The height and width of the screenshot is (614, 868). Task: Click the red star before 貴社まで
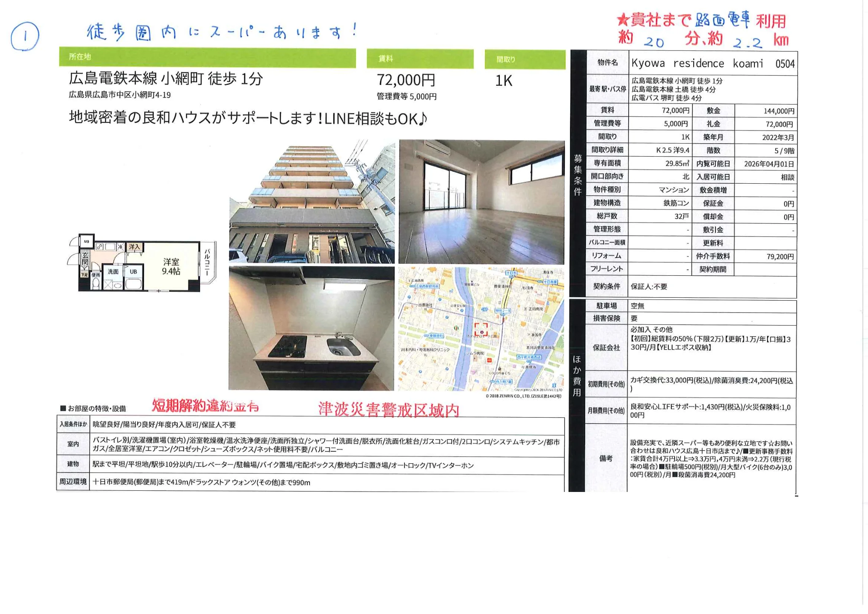623,19
